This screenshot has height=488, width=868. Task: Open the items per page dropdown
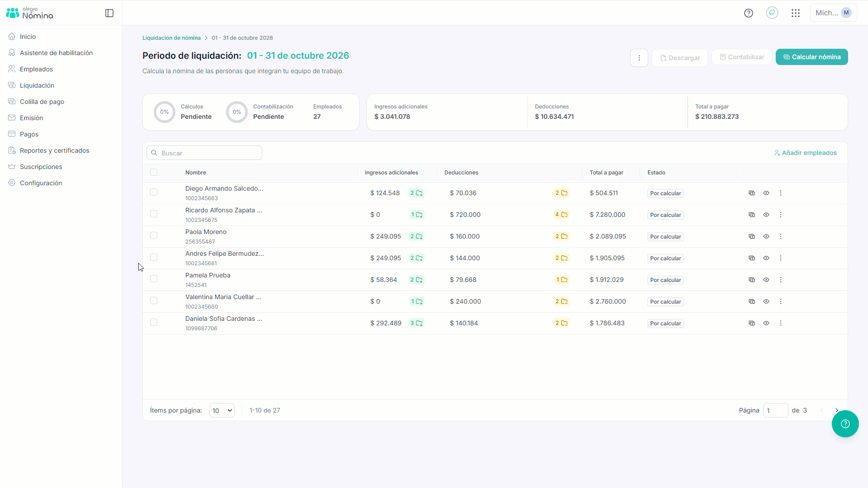tap(222, 410)
